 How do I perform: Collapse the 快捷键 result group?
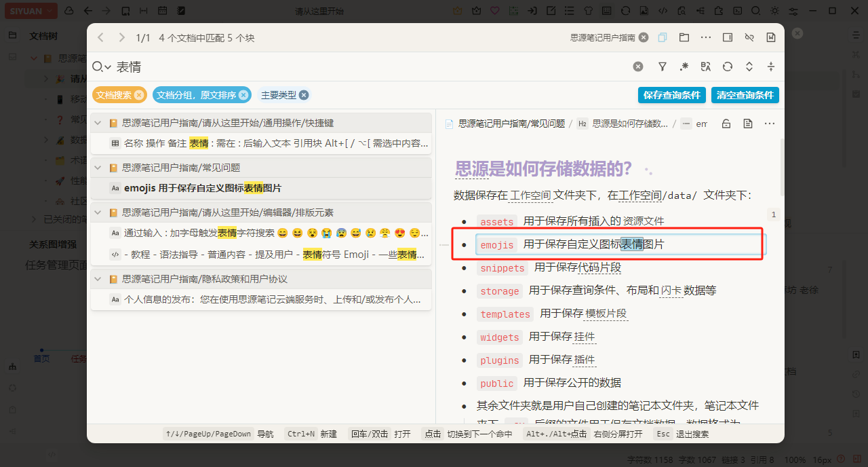tap(97, 123)
